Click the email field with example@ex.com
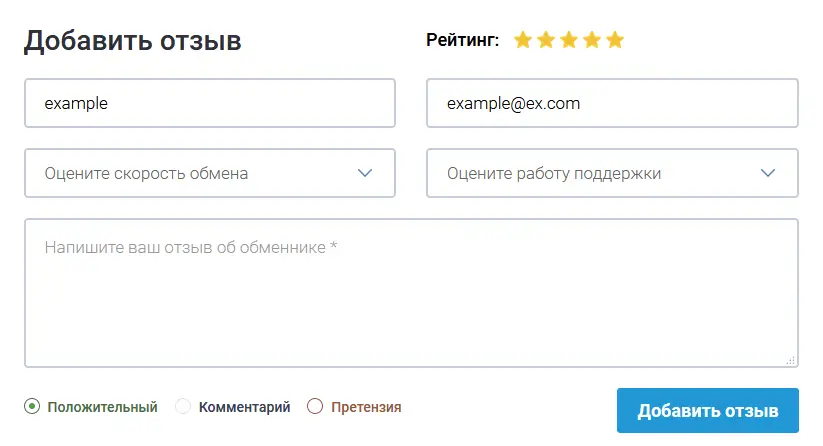 [612, 103]
